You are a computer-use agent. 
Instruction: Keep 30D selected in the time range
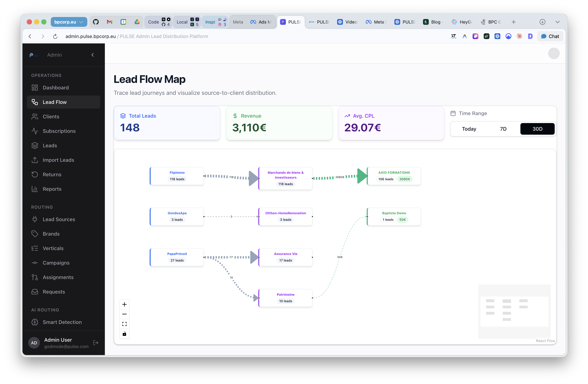point(537,129)
